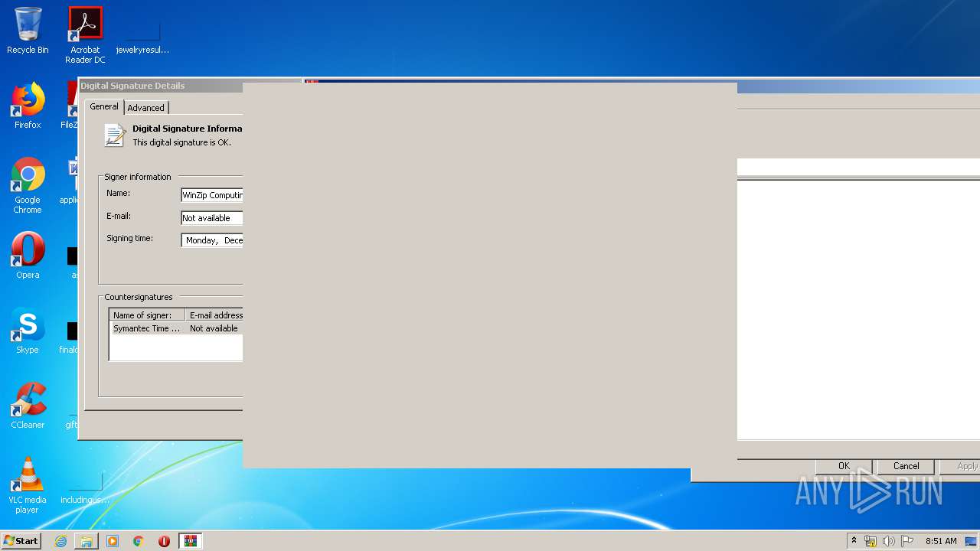The width and height of the screenshot is (980, 551).
Task: Open network status tray icon
Action: pyautogui.click(x=871, y=541)
